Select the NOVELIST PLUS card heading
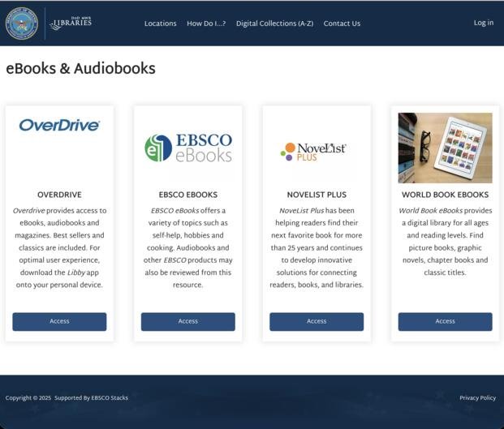Viewport: 504px width, 429px height. [x=317, y=195]
